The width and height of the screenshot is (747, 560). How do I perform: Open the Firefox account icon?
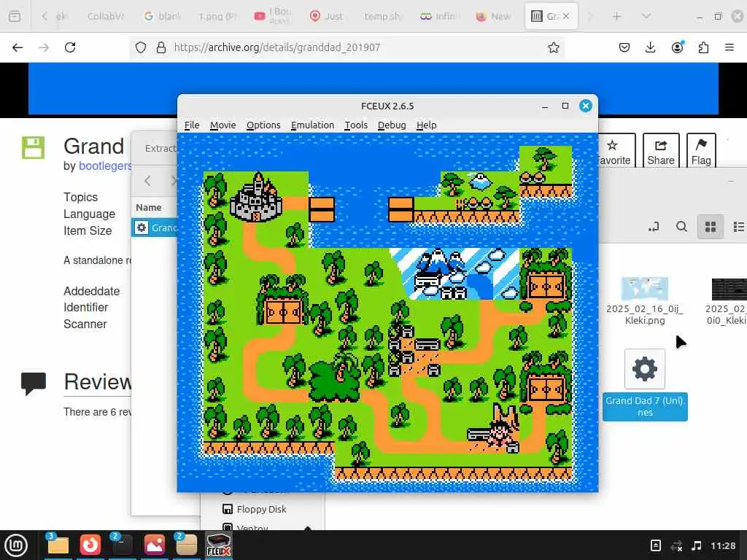pos(677,47)
